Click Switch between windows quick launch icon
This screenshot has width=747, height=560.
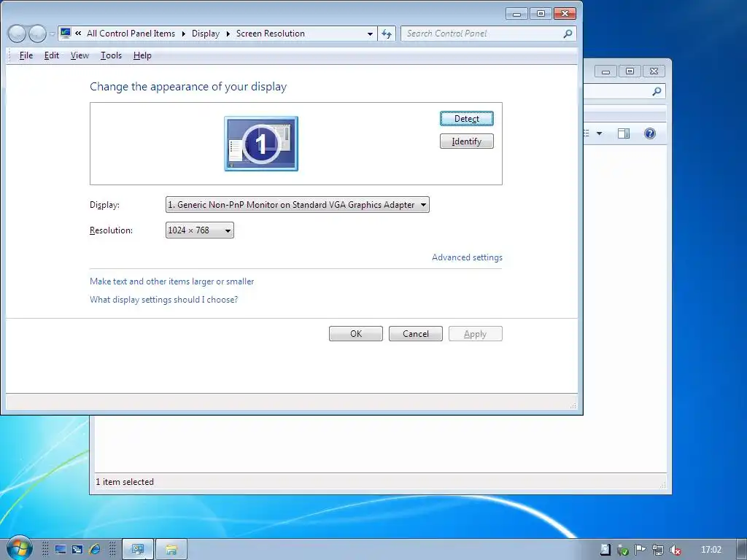coord(77,550)
